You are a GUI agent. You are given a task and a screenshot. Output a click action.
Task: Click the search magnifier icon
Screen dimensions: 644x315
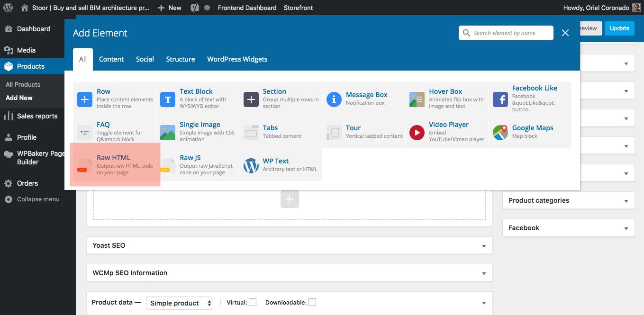point(466,33)
